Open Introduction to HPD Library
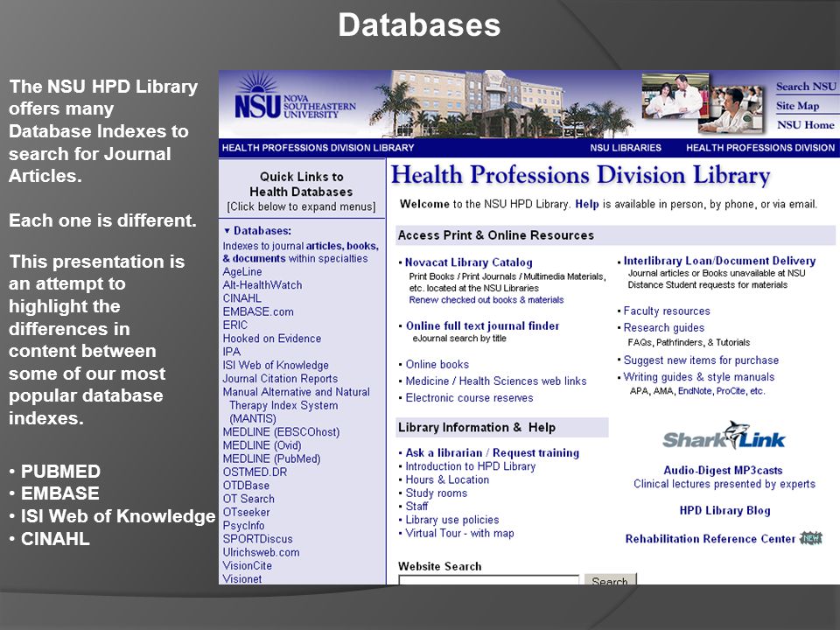840x630 pixels. coord(471,466)
